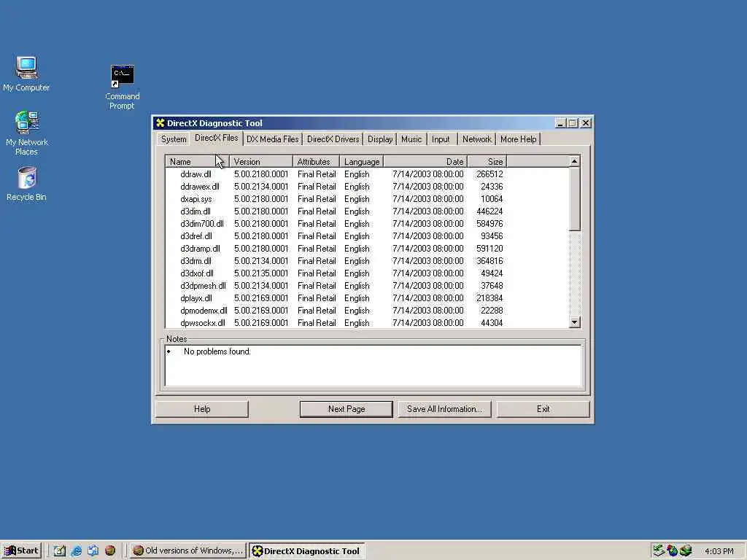The image size is (747, 560).
Task: Launch Outlook Express from quick launch
Action: [x=93, y=551]
